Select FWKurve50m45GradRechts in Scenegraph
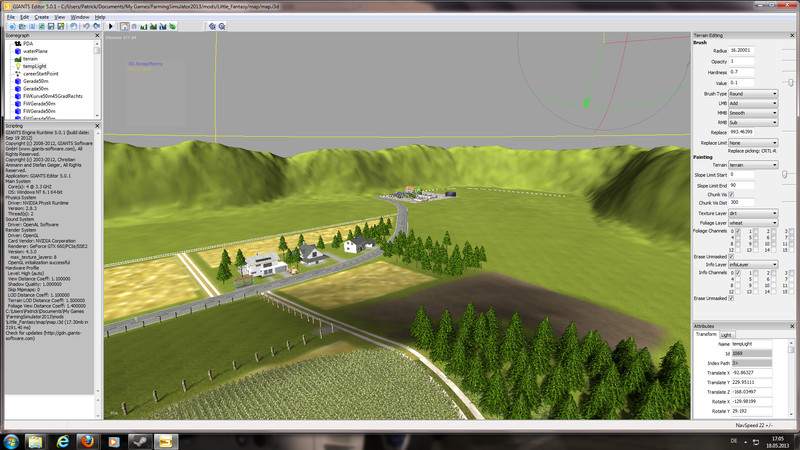Image resolution: width=800 pixels, height=450 pixels. 53,96
